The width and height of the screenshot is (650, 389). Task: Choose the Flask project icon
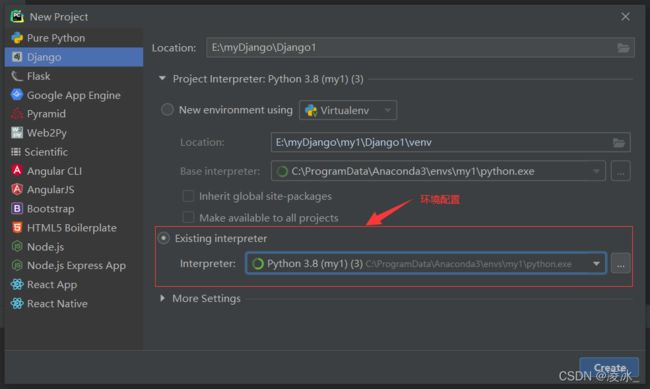click(x=17, y=76)
